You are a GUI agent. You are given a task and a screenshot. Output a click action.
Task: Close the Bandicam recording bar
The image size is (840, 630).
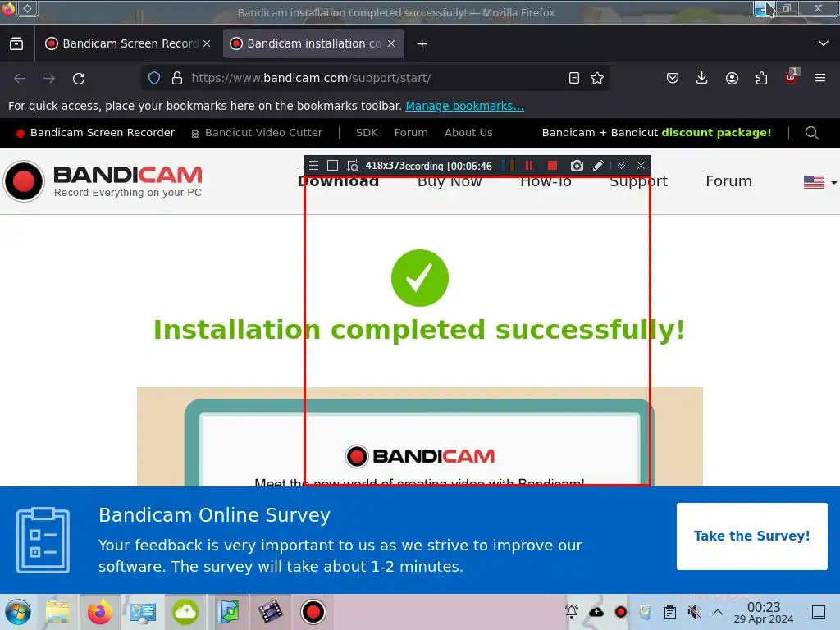641,166
